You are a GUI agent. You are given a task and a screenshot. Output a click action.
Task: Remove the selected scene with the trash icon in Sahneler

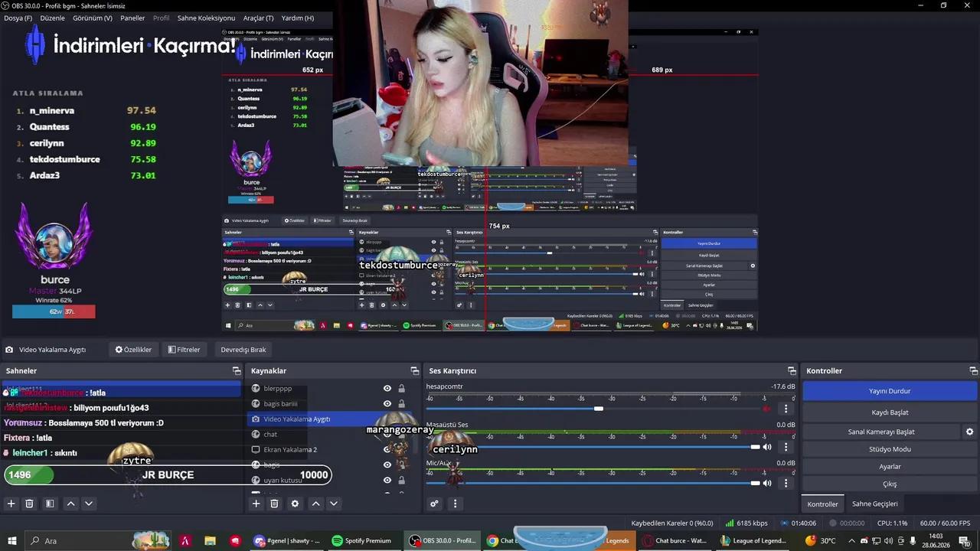coord(29,504)
